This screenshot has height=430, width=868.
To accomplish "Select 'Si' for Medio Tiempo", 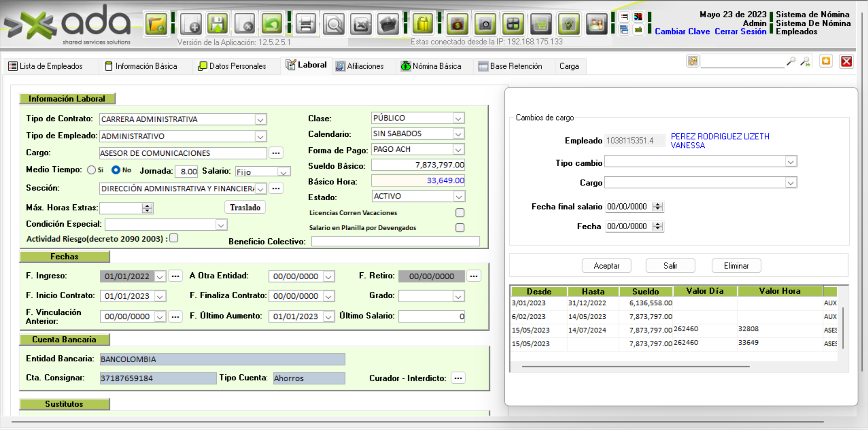I will [x=92, y=170].
